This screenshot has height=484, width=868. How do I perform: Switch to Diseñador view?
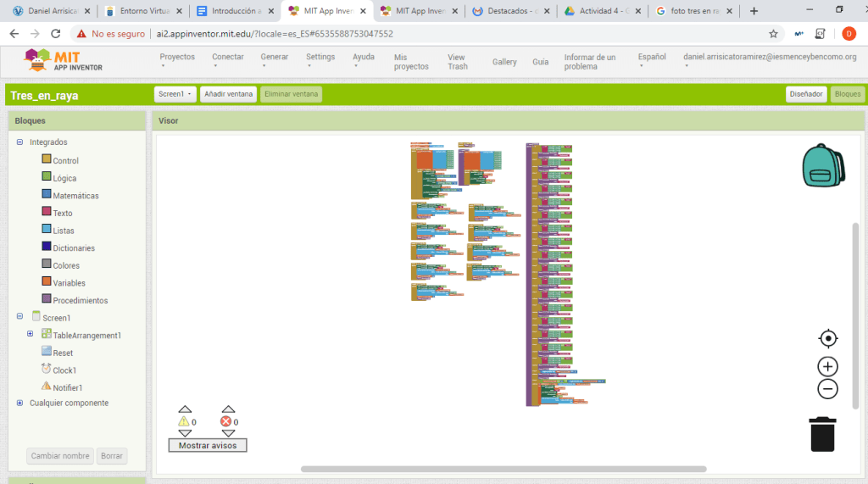point(805,94)
